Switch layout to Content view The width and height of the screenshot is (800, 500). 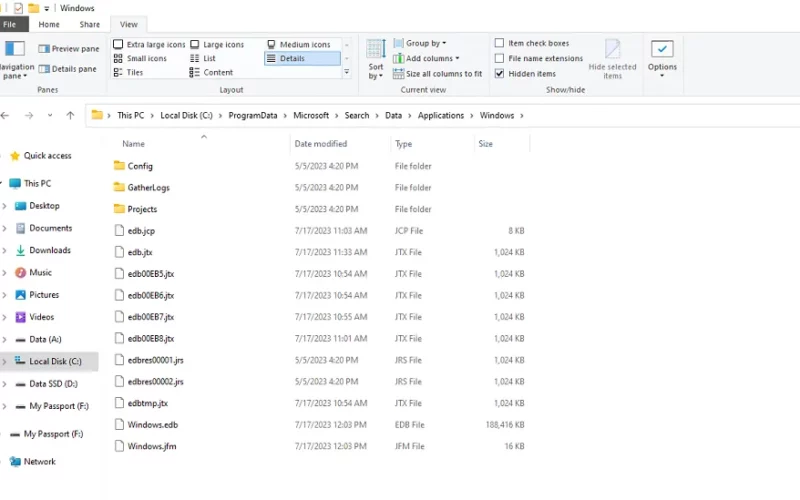(x=211, y=72)
